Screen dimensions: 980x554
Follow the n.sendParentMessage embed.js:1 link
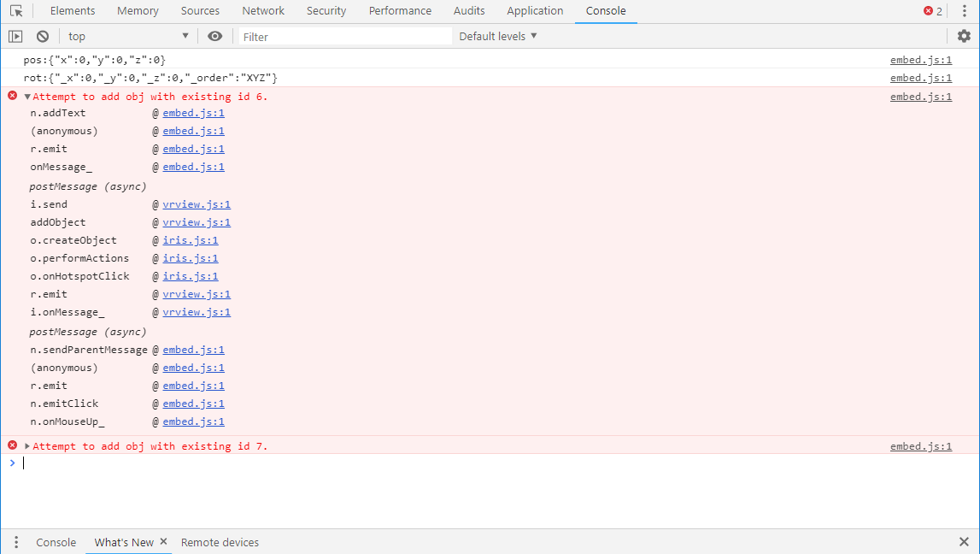(193, 351)
